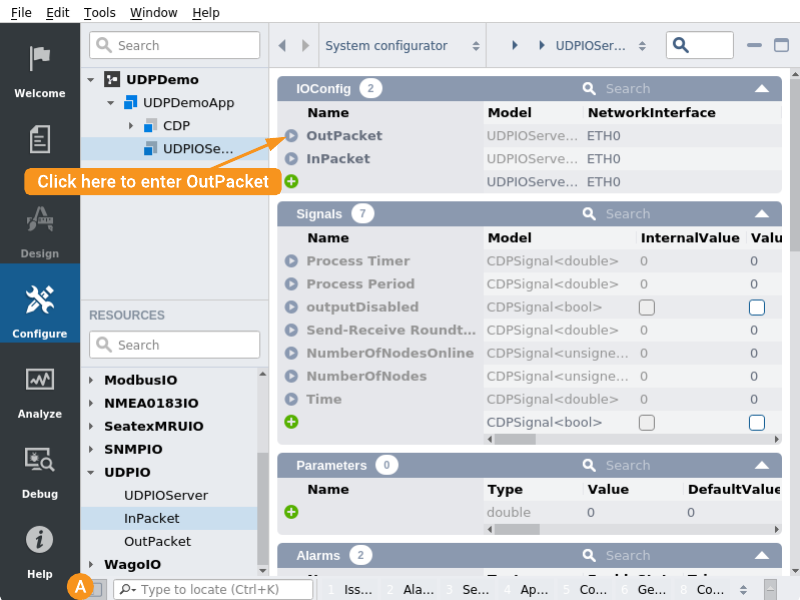Screen dimensions: 800x600
Task: Switch to Analyze mode in sidebar
Action: tap(39, 380)
